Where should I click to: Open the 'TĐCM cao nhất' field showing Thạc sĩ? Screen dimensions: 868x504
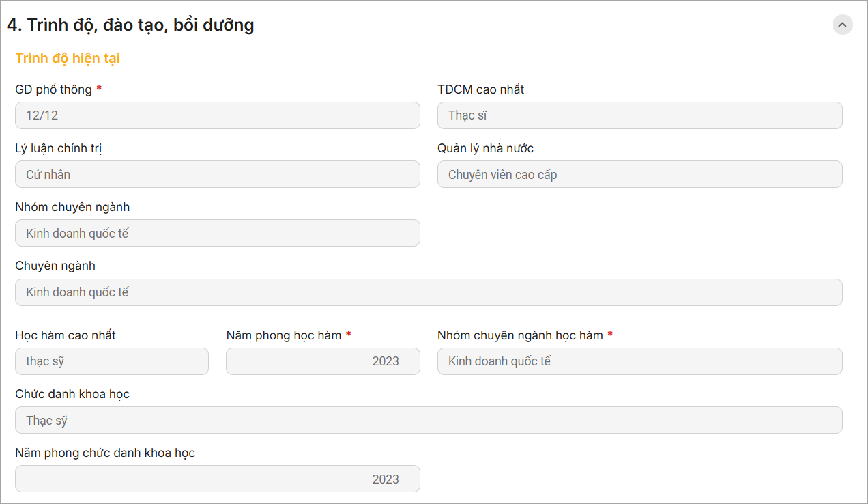[639, 115]
